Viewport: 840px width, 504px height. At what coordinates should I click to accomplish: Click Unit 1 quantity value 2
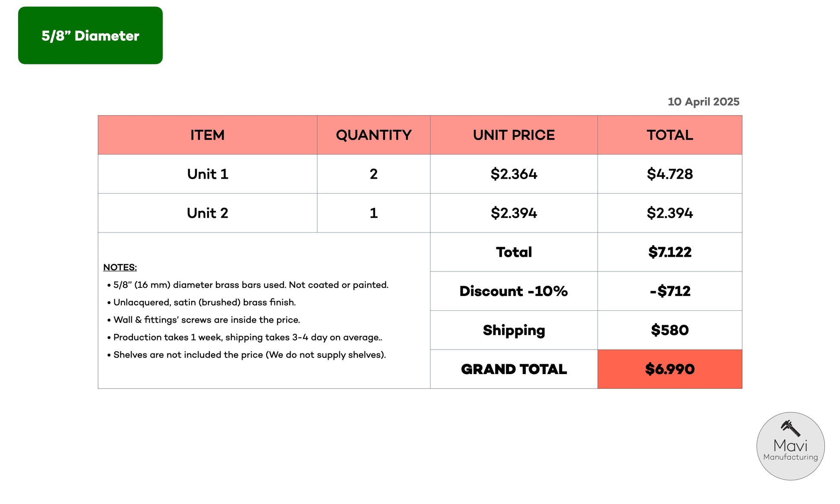point(374,174)
